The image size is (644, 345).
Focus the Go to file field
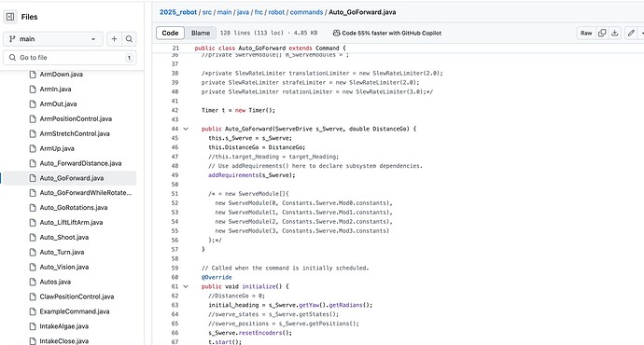point(70,58)
